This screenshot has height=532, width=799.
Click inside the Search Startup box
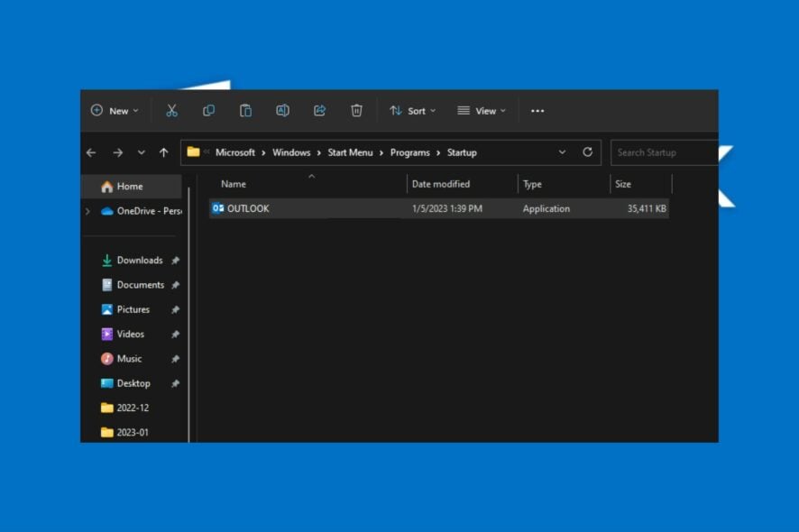click(665, 152)
